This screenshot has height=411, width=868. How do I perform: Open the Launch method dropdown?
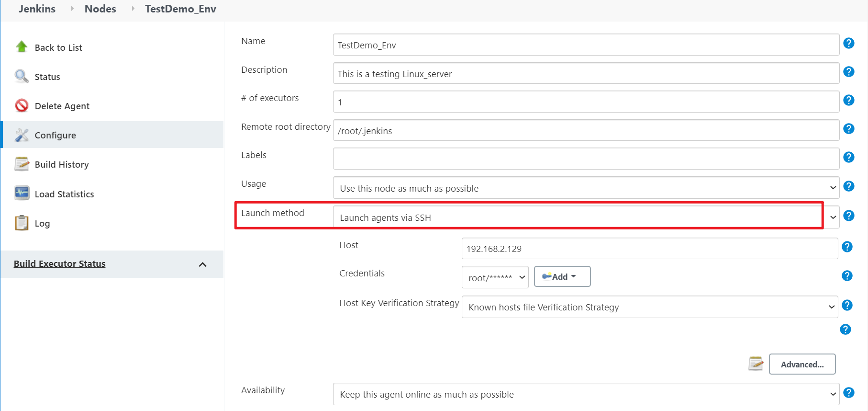586,217
